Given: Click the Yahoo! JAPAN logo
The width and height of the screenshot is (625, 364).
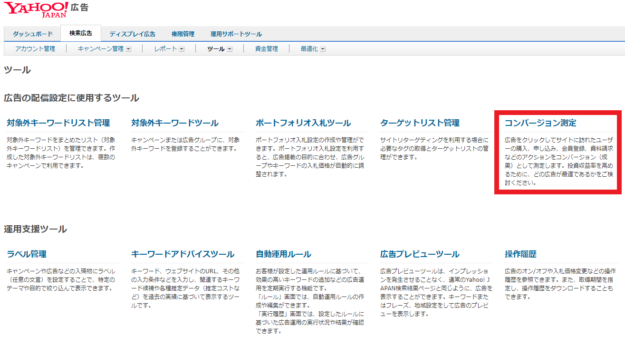Looking at the screenshot, I should [x=36, y=10].
